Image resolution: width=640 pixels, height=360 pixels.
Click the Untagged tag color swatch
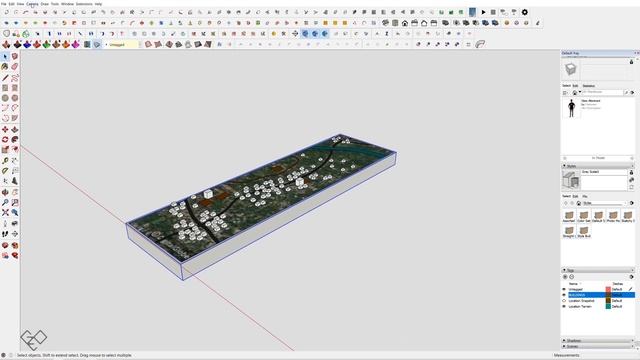point(608,289)
